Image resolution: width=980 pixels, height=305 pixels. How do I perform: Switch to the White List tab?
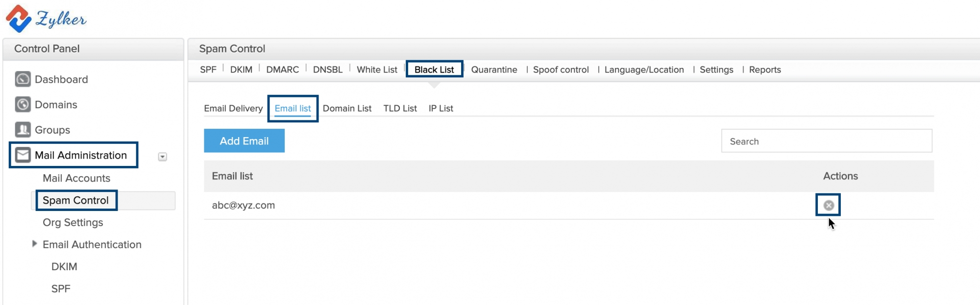click(377, 70)
